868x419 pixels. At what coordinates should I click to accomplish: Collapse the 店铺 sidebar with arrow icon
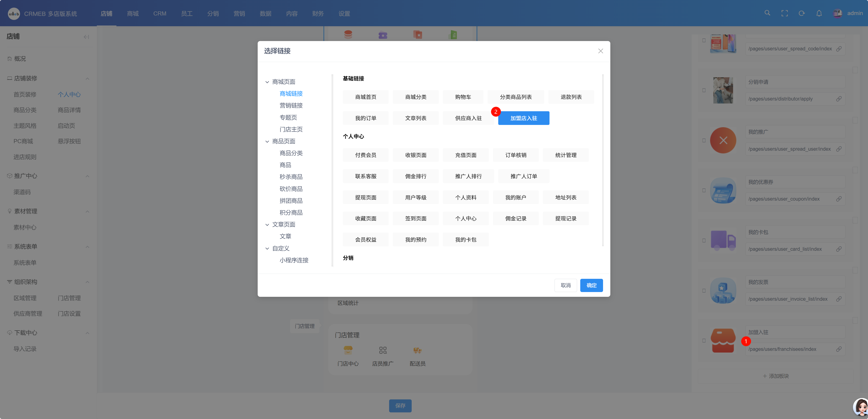(86, 37)
